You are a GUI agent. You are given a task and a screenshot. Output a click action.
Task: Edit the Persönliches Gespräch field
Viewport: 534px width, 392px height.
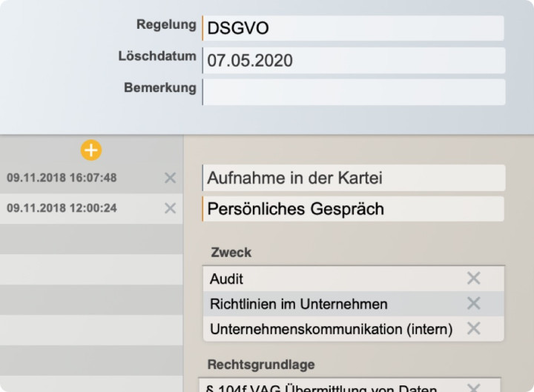click(353, 209)
